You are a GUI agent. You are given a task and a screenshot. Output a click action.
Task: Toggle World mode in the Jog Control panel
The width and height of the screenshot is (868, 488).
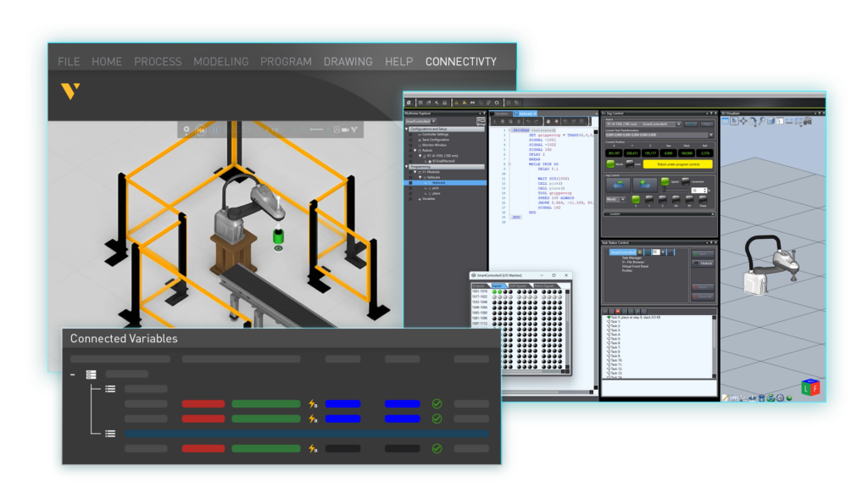click(611, 163)
